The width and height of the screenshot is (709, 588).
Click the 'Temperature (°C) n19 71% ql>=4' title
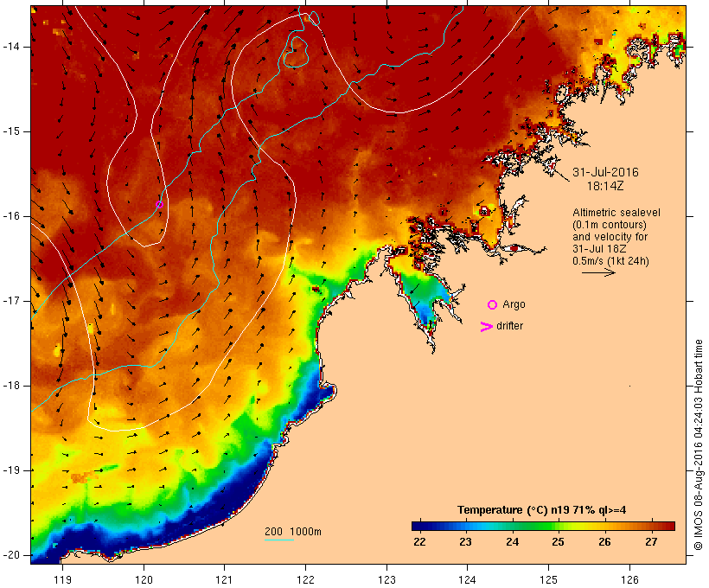[x=542, y=510]
